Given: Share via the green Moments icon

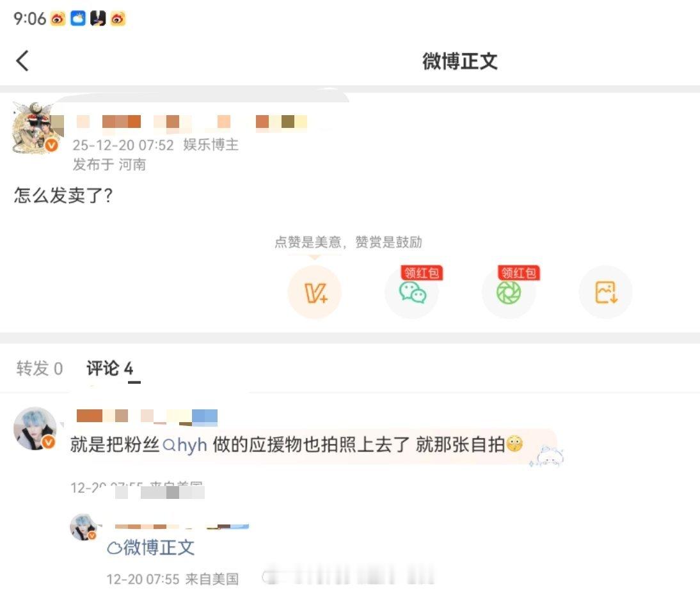Looking at the screenshot, I should point(509,292).
